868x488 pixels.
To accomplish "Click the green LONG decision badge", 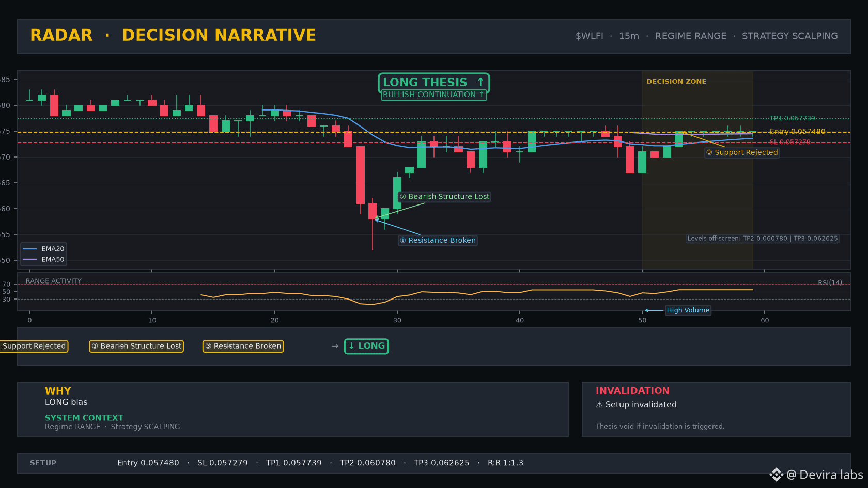I will click(x=366, y=346).
